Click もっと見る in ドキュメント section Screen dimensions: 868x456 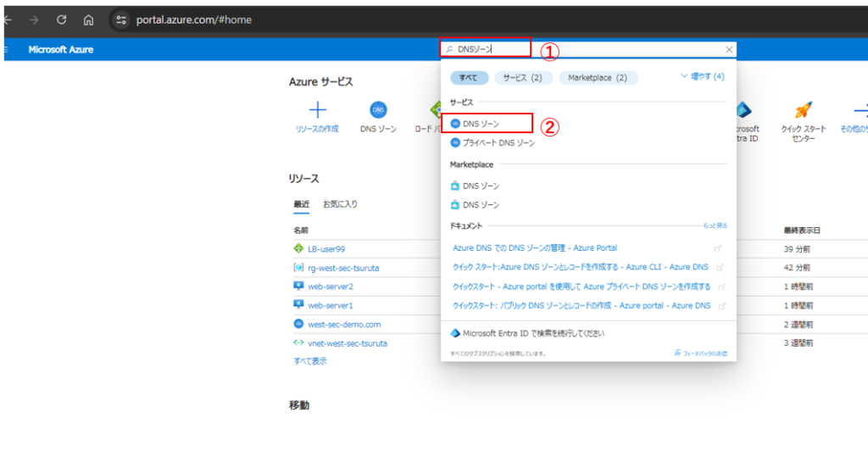[715, 225]
